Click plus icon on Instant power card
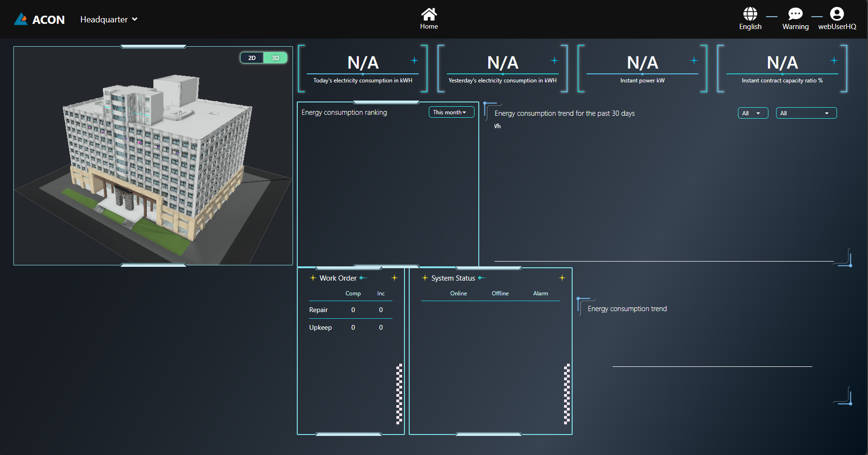The image size is (868, 455). tap(694, 61)
